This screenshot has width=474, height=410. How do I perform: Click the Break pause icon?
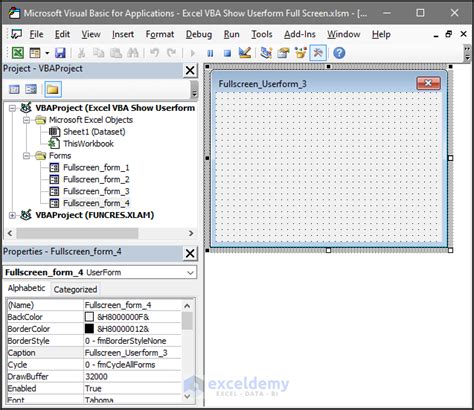(210, 53)
